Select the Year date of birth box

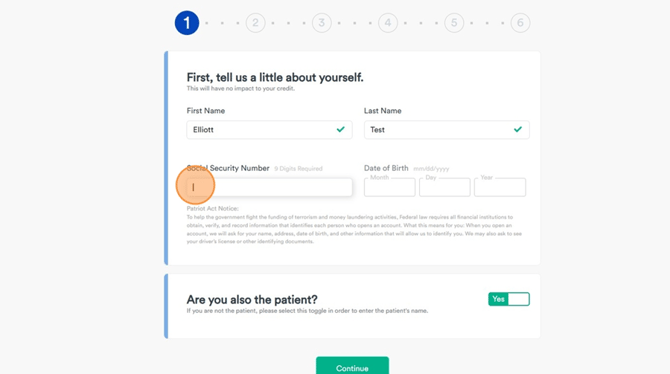click(500, 187)
